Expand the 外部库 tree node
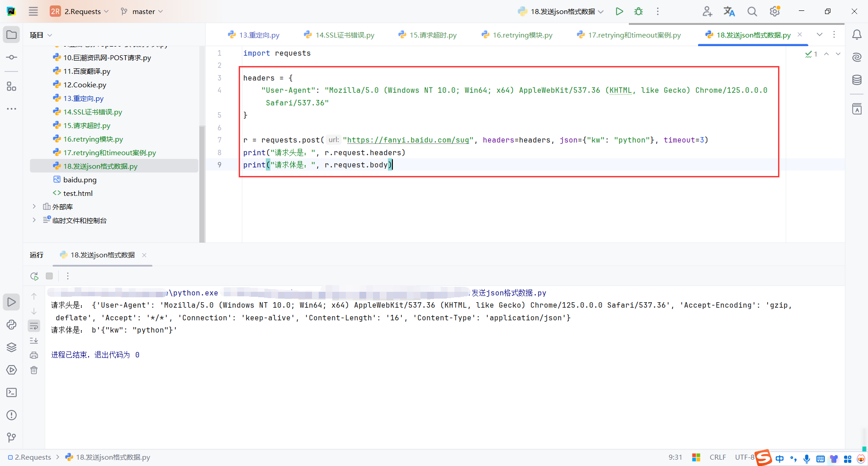The image size is (868, 466). 34,207
